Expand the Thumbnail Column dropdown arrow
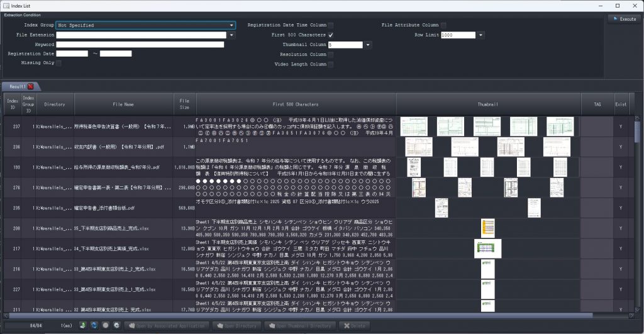 tap(368, 45)
